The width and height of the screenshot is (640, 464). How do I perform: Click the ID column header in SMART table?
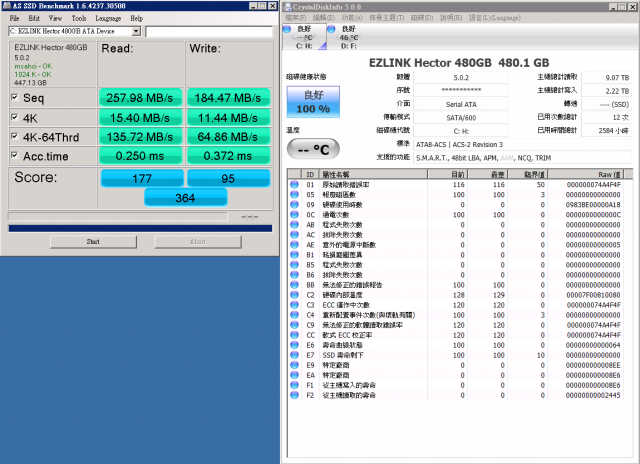tap(310, 174)
